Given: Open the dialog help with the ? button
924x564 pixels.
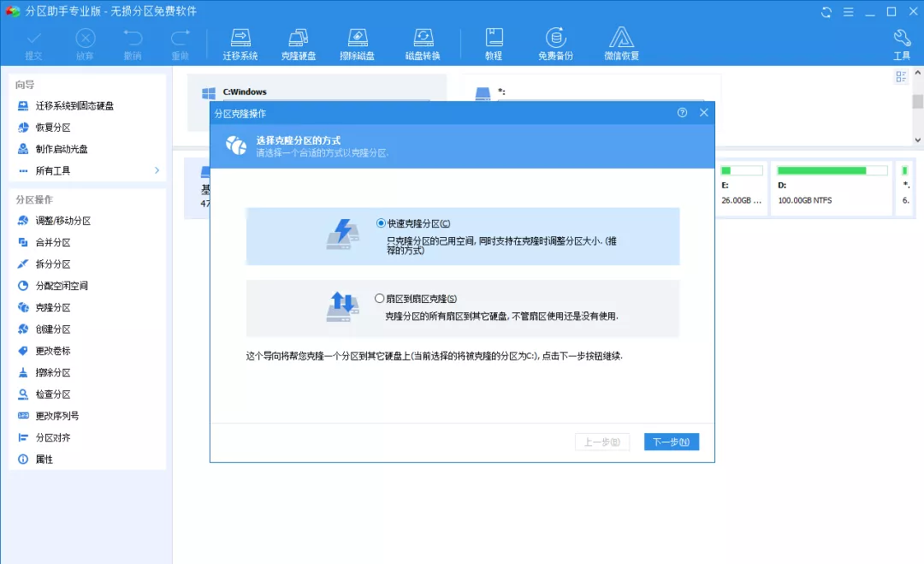Looking at the screenshot, I should 682,112.
